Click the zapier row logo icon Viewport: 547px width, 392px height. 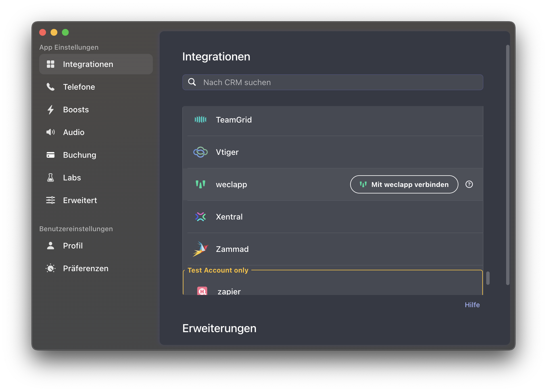(202, 291)
